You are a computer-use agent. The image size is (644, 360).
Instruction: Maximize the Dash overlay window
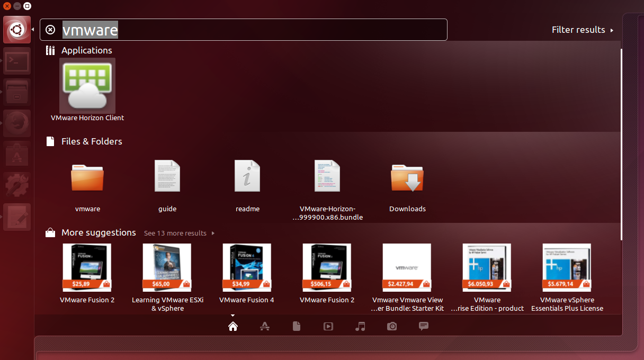tap(28, 6)
